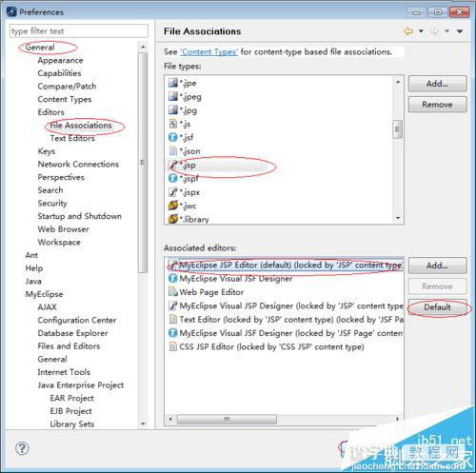This screenshot has height=473, width=476.
Task: Select Perspectives in the tree
Action: 61,177
